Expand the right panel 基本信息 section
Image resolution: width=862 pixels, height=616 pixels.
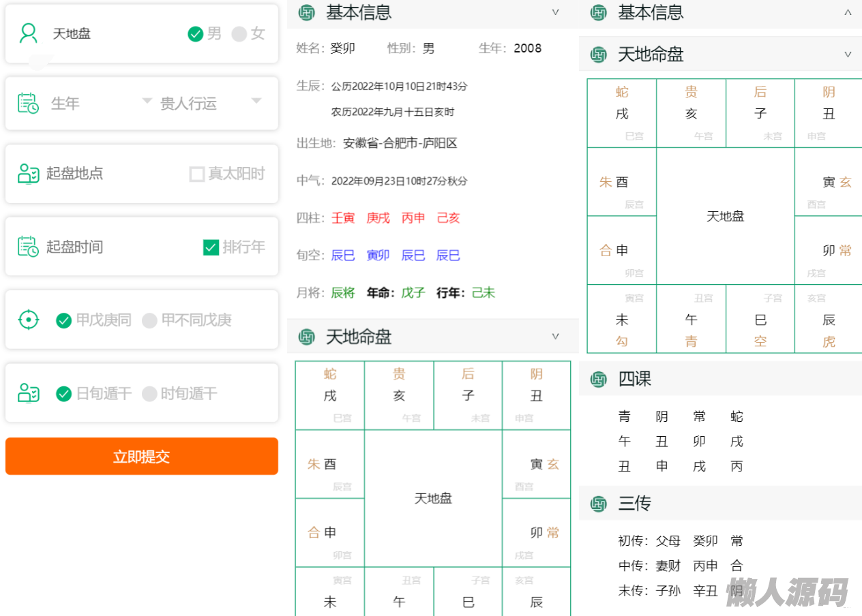tap(848, 12)
